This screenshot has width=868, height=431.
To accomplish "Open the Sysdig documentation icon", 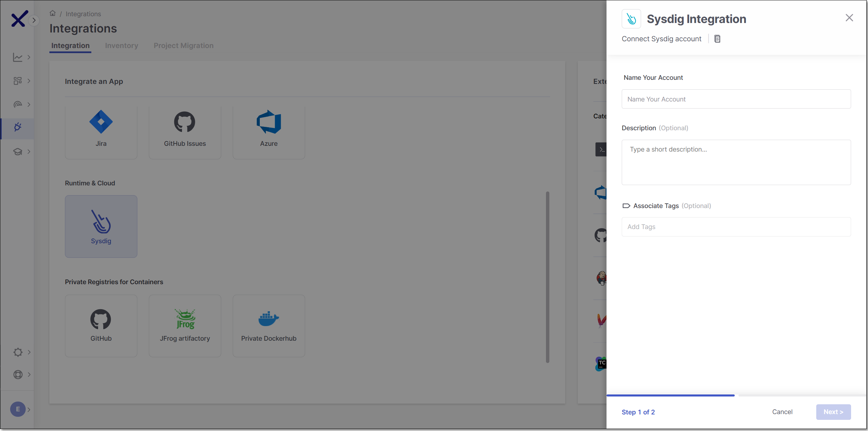I will click(x=717, y=39).
